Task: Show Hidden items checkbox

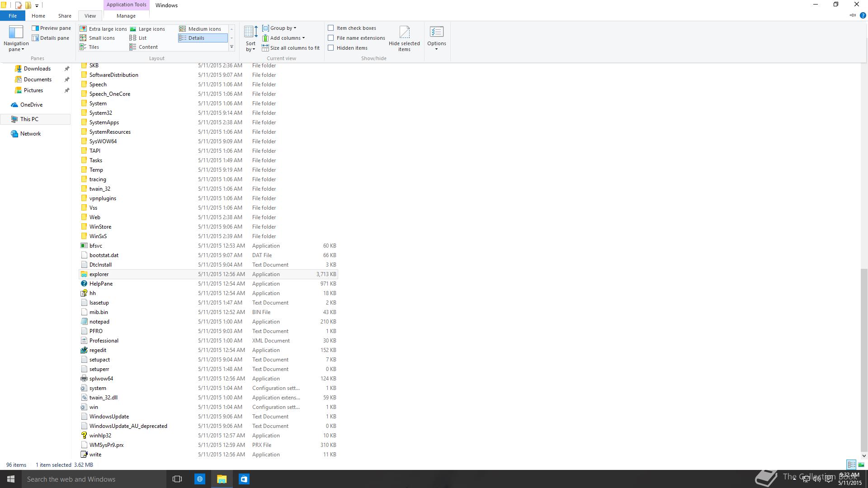Action: 331,48
